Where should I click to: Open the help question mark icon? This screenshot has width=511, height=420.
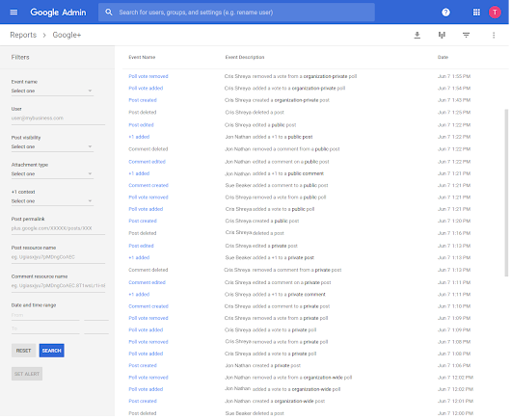pyautogui.click(x=445, y=13)
